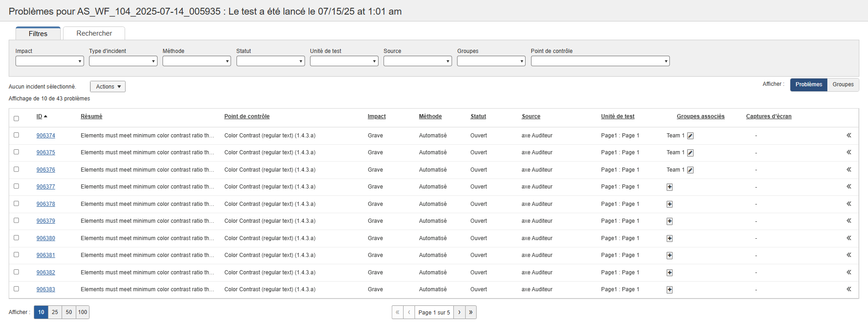Click plus icon in row 906380
The image size is (868, 325).
pos(669,238)
